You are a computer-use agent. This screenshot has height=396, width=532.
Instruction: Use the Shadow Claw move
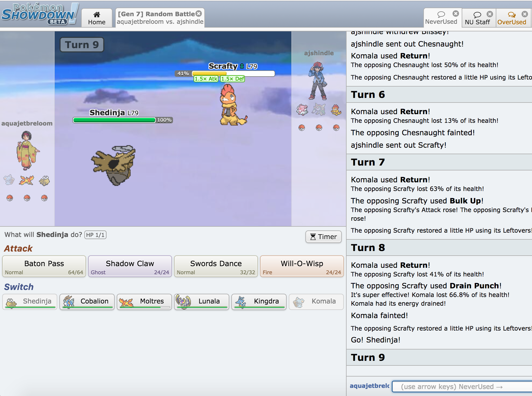point(130,266)
